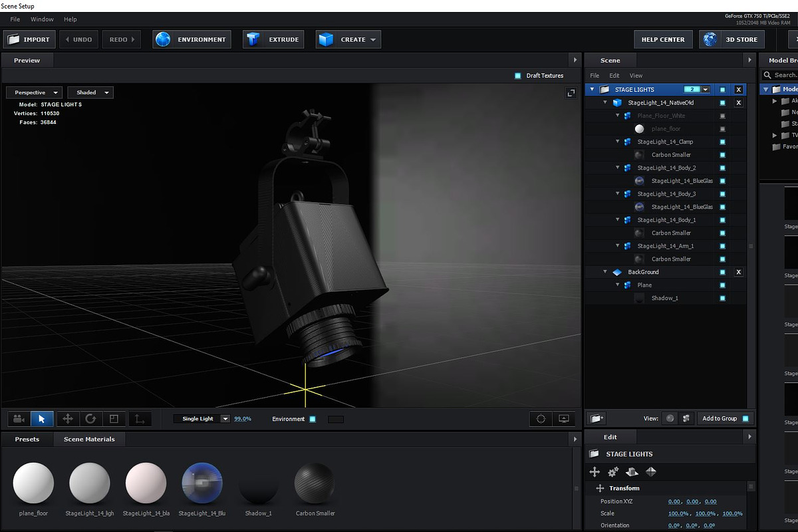The width and height of the screenshot is (798, 532).
Task: Choose the move tool in Preview toolbar
Action: click(67, 419)
